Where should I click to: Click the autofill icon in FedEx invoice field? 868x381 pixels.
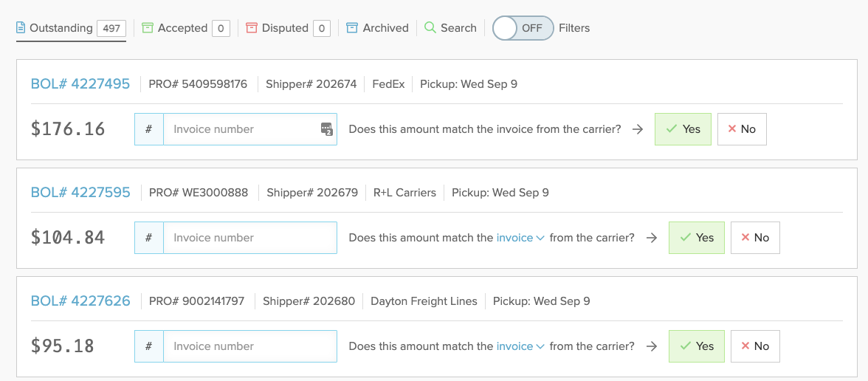(326, 129)
